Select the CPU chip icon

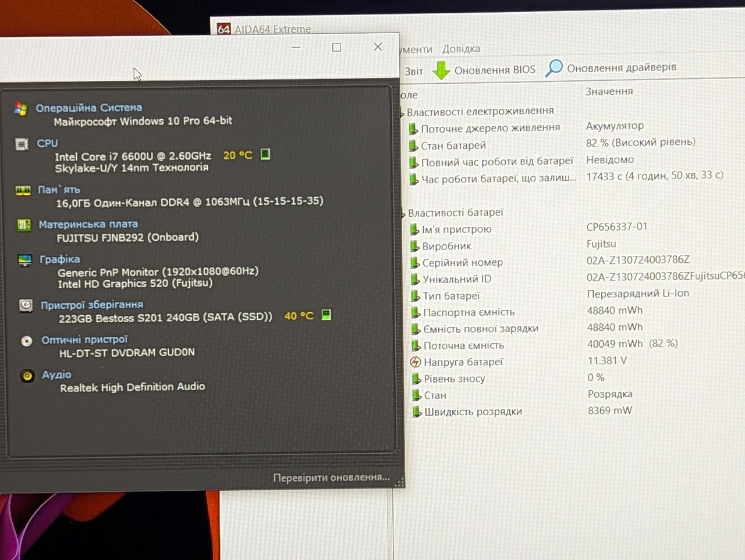22,144
